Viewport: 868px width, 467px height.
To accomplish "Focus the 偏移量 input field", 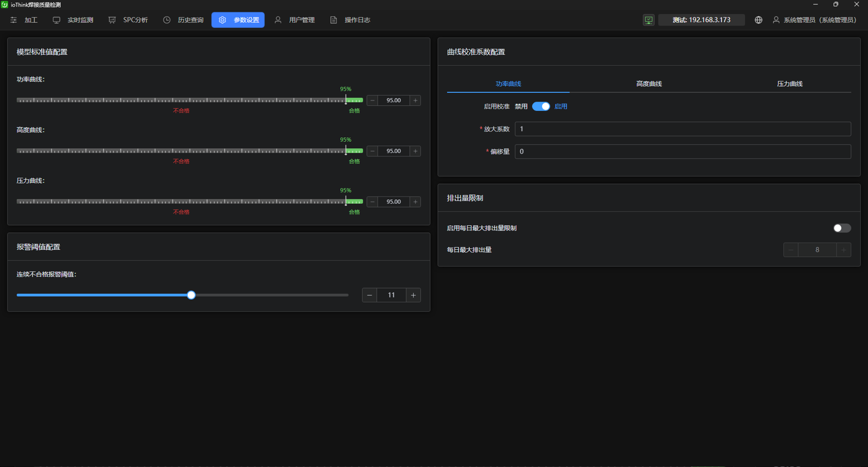I will pos(683,152).
